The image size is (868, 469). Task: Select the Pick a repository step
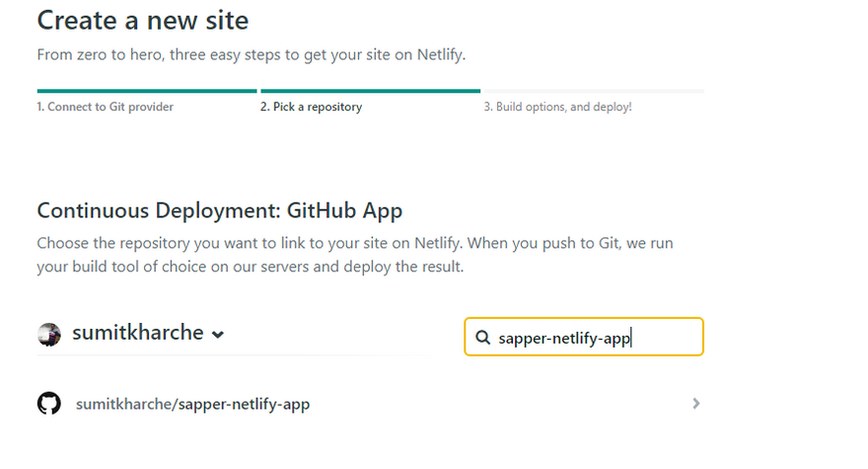[x=311, y=107]
